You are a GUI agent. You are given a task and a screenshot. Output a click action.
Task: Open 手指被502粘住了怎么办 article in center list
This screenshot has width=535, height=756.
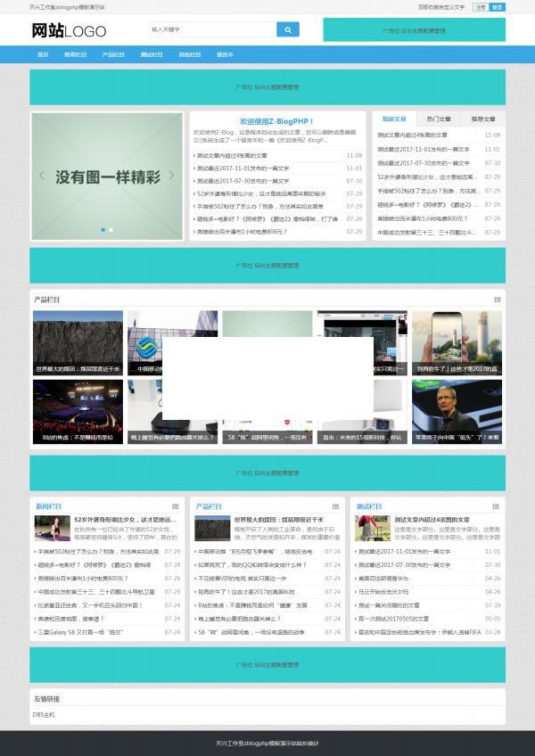[x=259, y=206]
